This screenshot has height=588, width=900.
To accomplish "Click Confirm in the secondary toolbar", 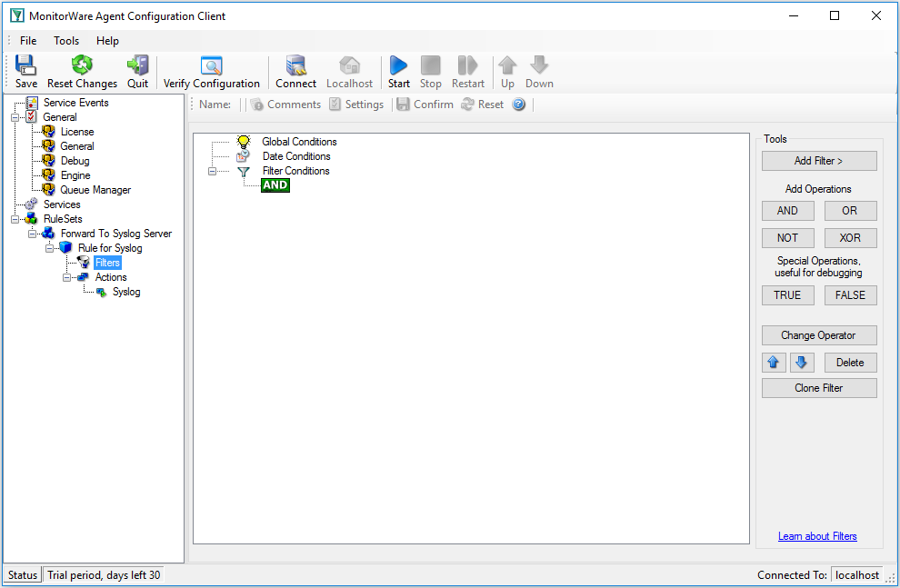I will tap(425, 105).
